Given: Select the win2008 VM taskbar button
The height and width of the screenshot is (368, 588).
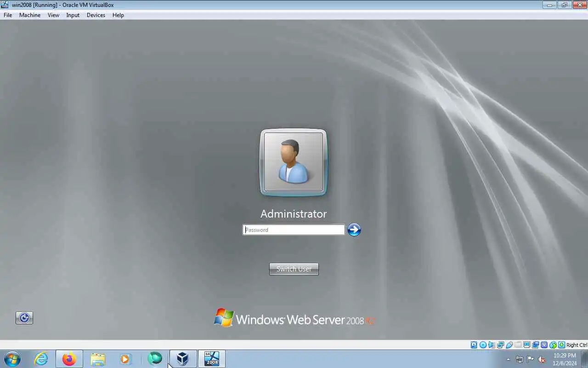Looking at the screenshot, I should [212, 359].
